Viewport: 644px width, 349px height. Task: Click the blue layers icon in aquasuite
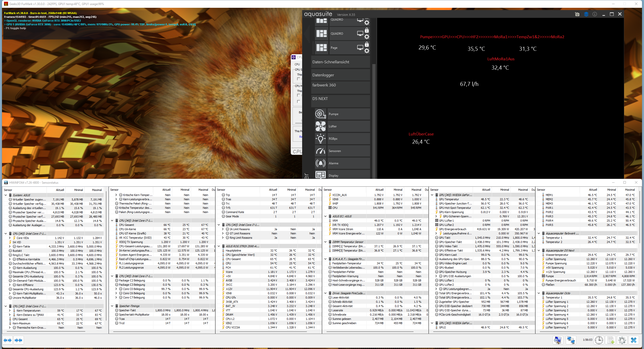point(586,14)
